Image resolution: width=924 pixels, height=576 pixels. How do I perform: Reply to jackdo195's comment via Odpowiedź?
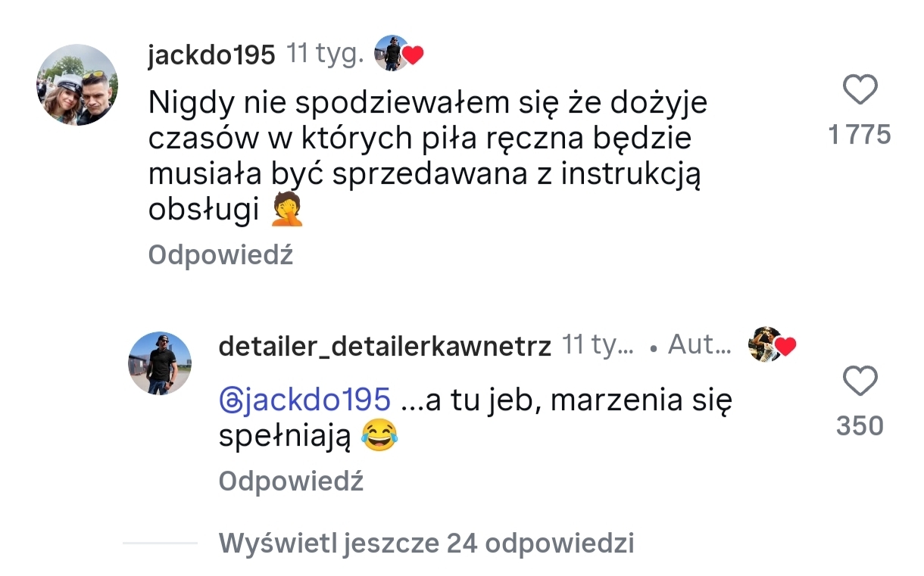220,255
